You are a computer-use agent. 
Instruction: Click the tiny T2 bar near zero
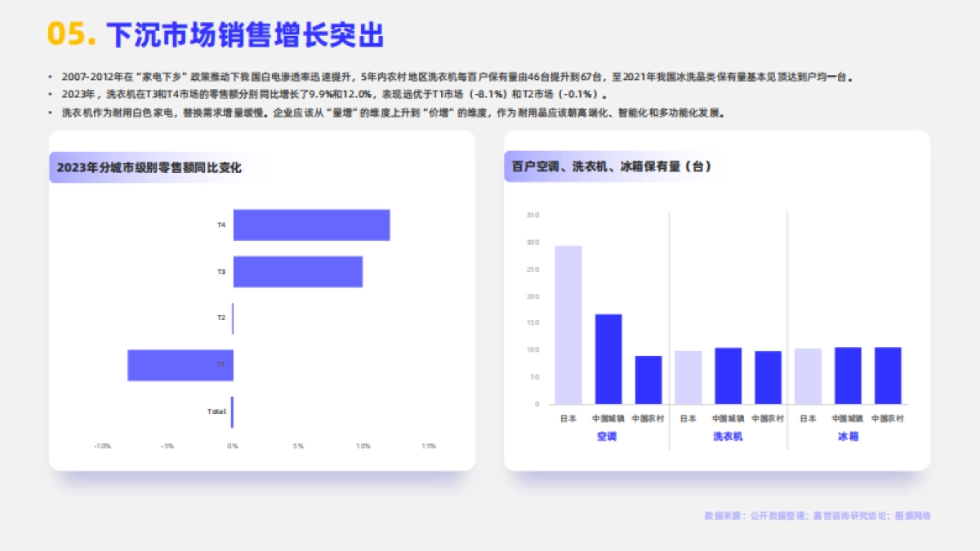point(234,318)
